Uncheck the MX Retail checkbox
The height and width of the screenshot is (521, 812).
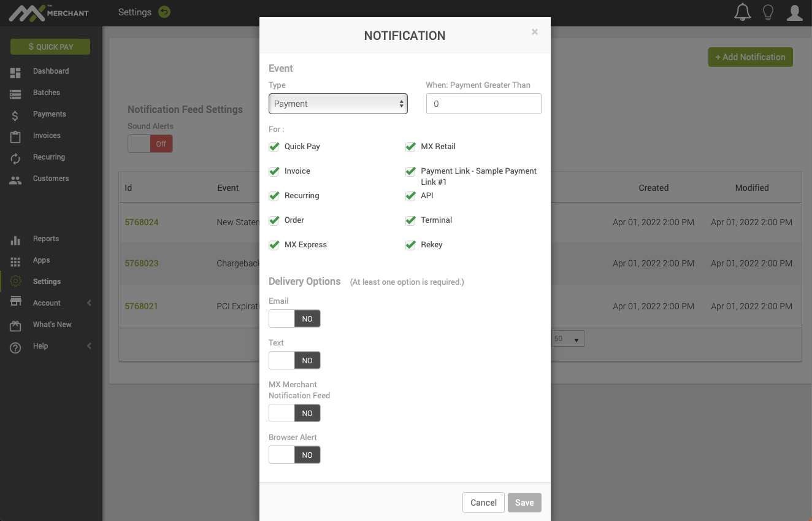point(410,147)
